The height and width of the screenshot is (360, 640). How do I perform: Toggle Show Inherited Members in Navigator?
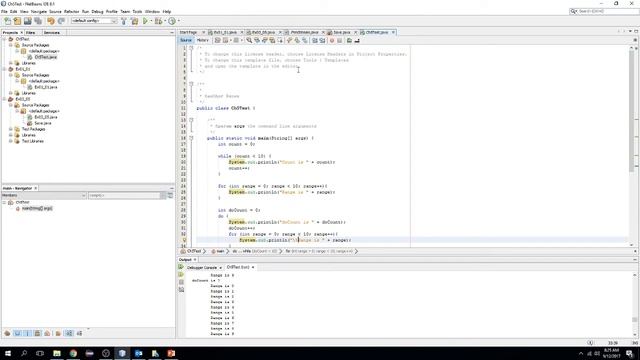point(7,333)
